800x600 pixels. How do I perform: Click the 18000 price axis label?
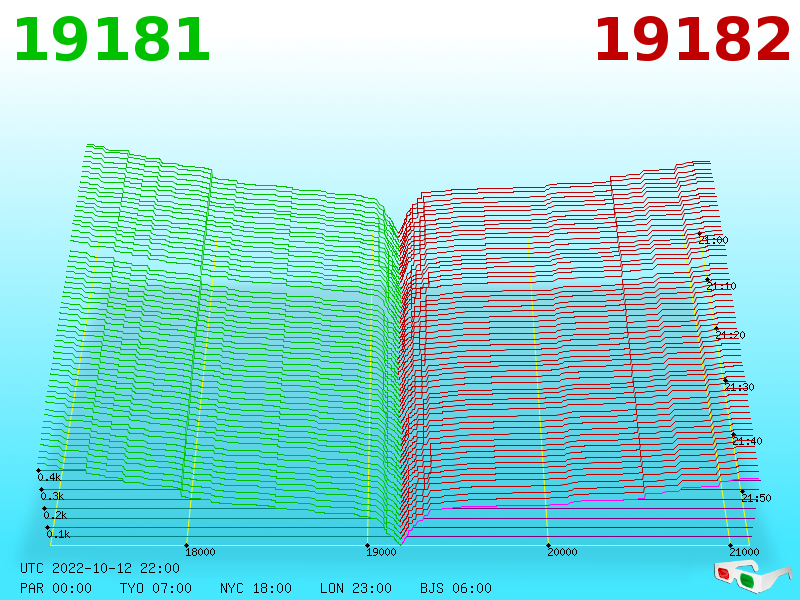[200, 552]
